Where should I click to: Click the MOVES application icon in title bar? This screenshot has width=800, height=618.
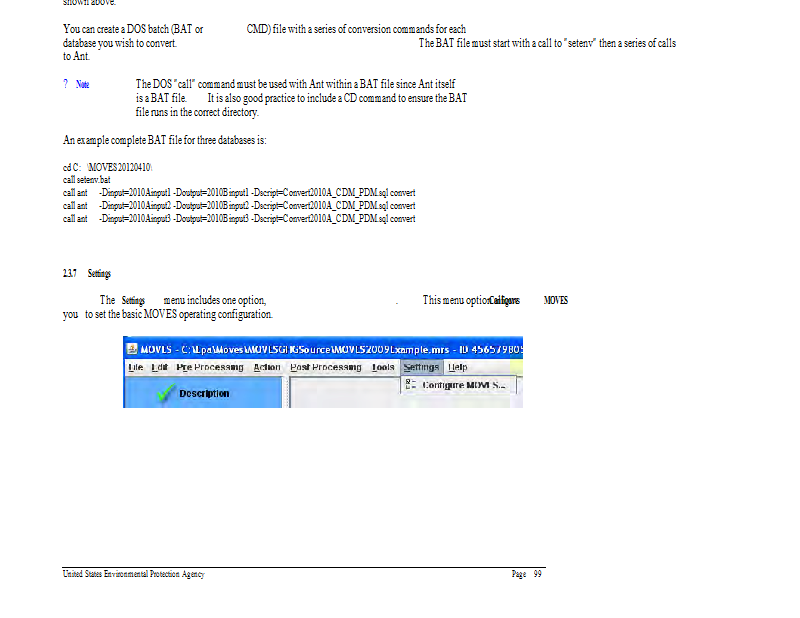131,350
